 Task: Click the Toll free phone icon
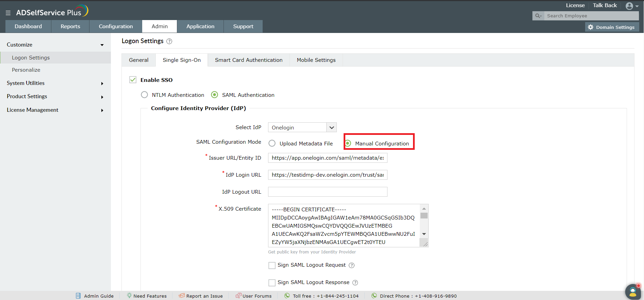point(287,296)
